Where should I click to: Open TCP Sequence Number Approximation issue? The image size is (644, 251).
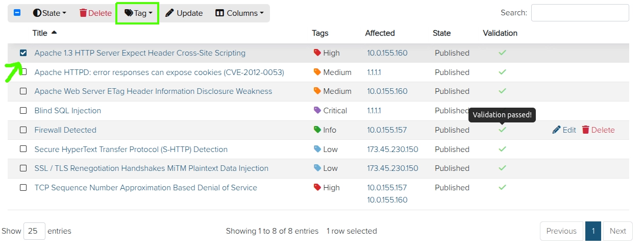[145, 188]
